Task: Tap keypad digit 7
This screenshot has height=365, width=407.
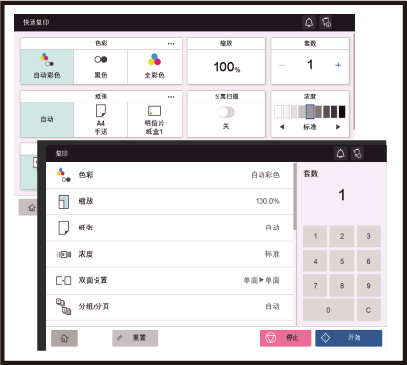Action: (x=315, y=286)
